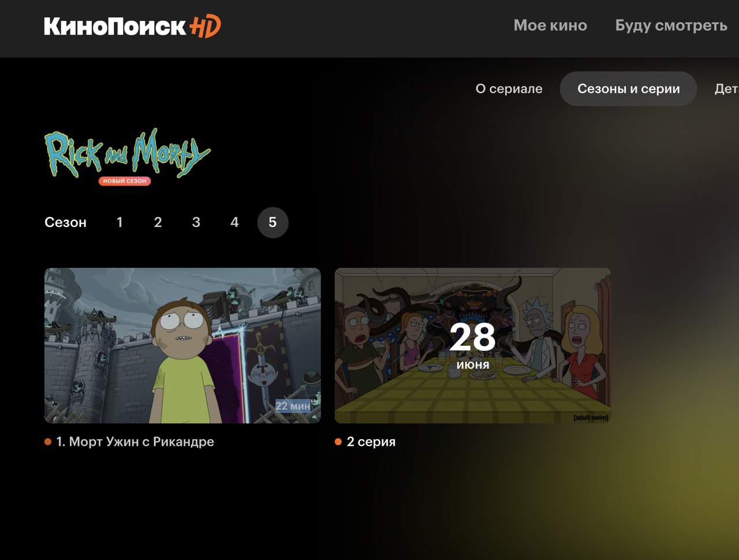Viewport: 739px width, 560px height.
Task: Select season 1
Action: pos(120,222)
